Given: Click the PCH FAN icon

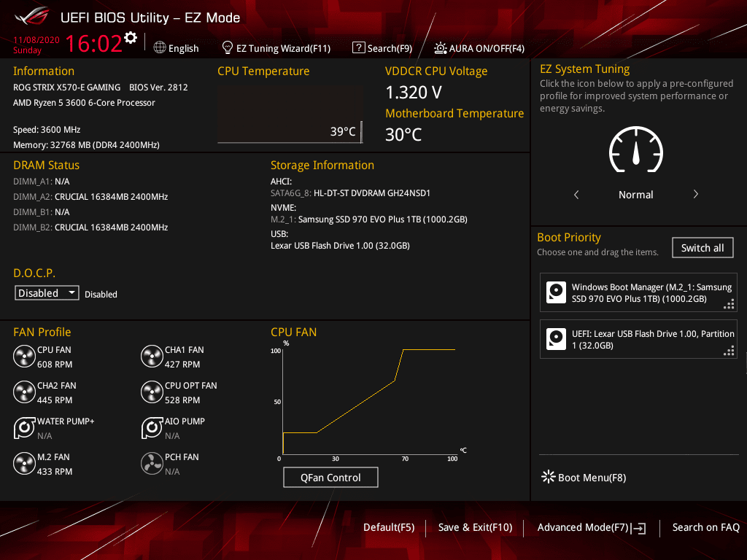Looking at the screenshot, I should [152, 464].
